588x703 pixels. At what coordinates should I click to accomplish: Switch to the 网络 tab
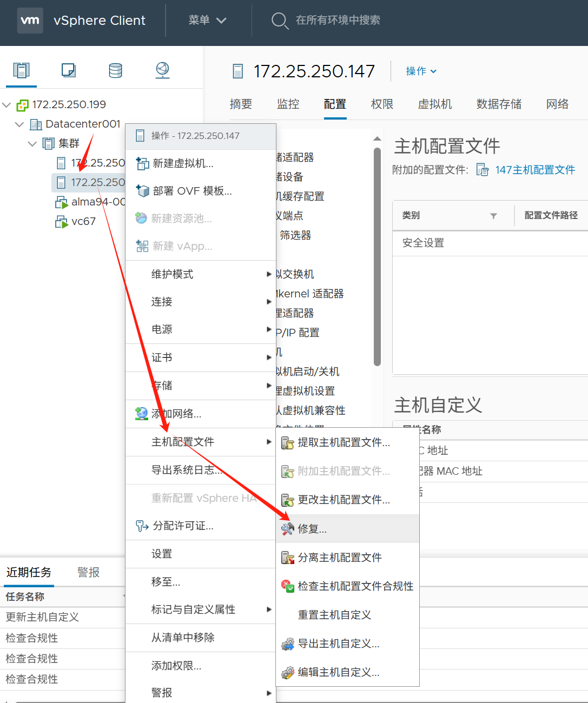(557, 104)
